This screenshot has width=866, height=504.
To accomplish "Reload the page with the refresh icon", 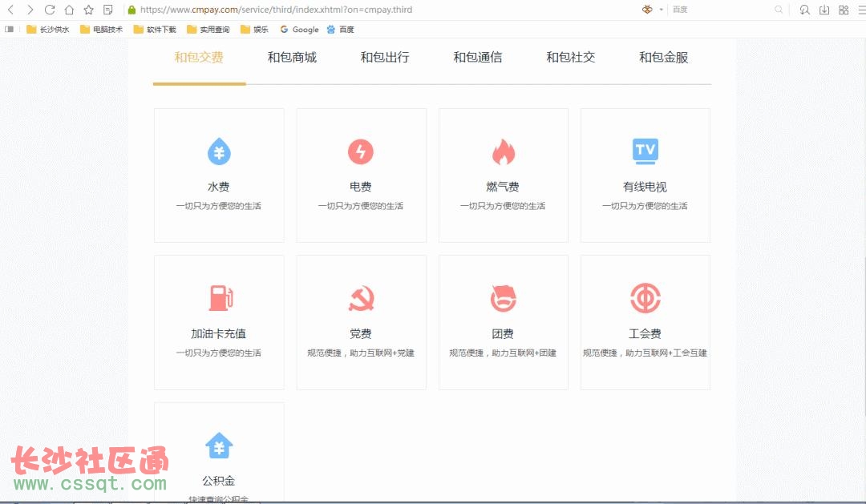I will click(50, 10).
